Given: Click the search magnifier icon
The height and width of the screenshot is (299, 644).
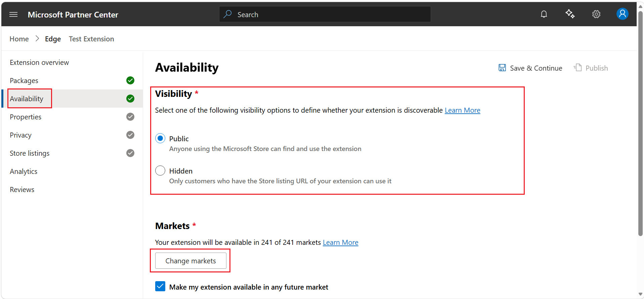Looking at the screenshot, I should coord(228,14).
